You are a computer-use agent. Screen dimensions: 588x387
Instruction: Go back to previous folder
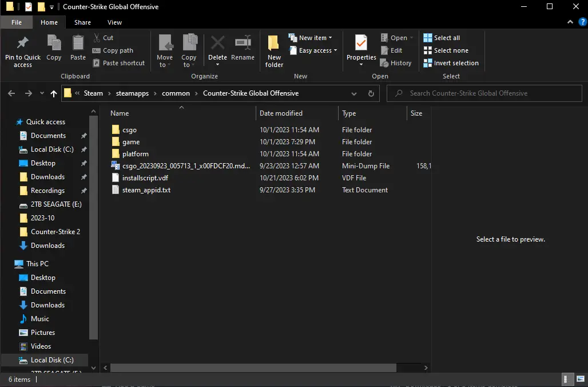point(11,93)
